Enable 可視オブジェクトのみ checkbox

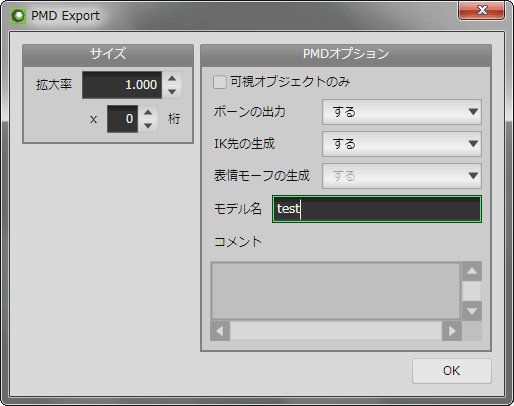[220, 82]
